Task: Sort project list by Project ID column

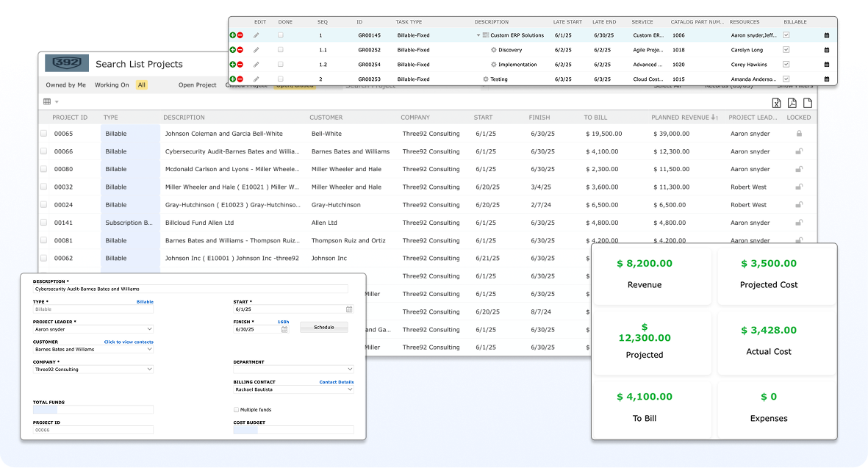Action: pyautogui.click(x=70, y=118)
